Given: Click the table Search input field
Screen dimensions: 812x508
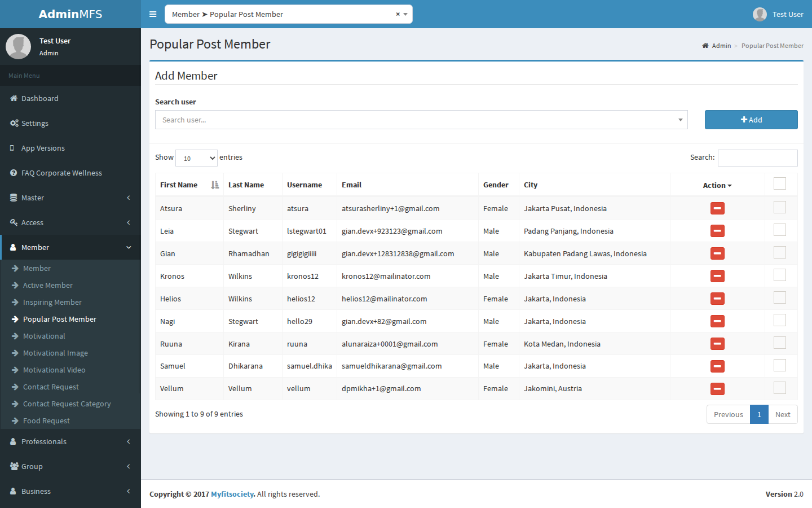Looking at the screenshot, I should [x=758, y=158].
